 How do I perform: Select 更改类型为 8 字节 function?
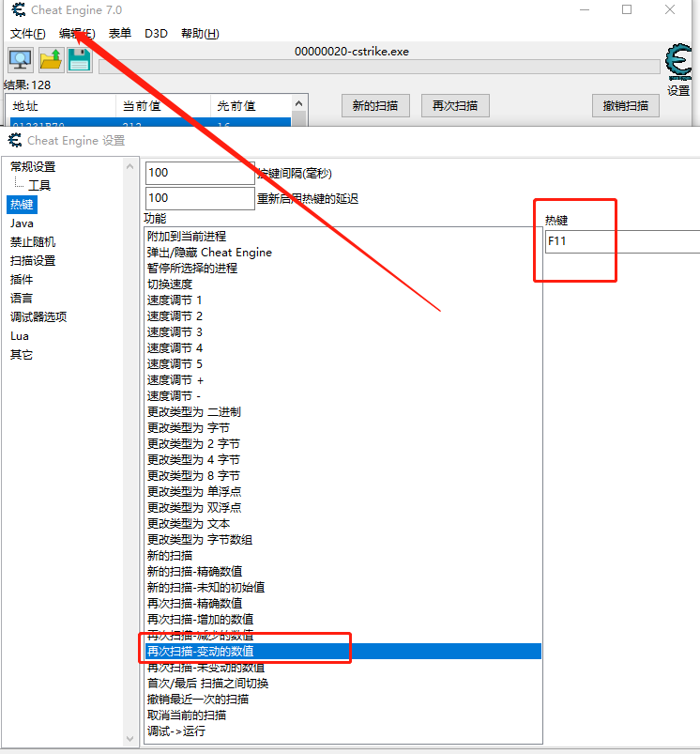point(193,475)
